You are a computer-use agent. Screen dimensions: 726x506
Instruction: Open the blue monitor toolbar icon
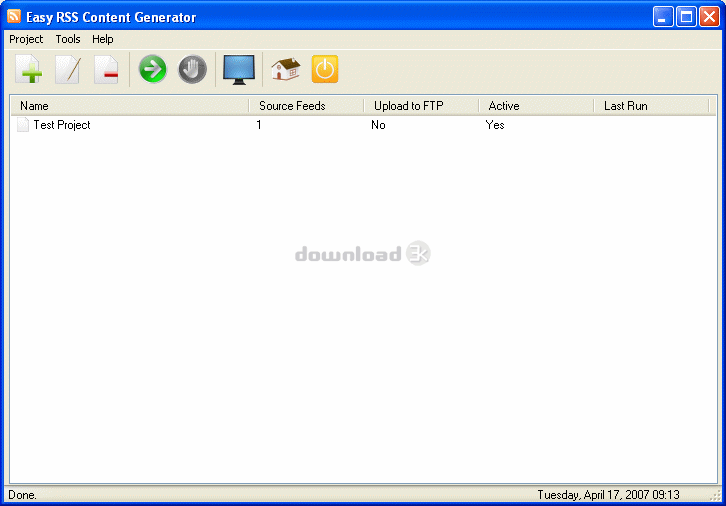tap(239, 69)
